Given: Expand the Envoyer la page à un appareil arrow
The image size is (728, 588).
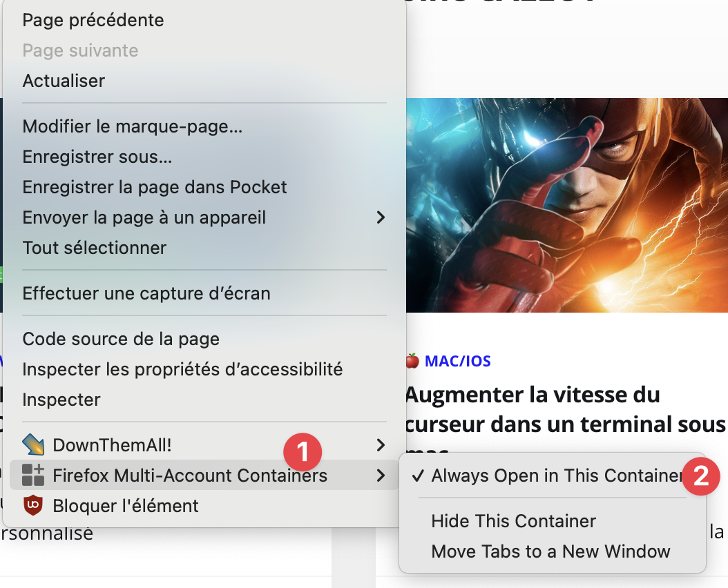Looking at the screenshot, I should 380,217.
